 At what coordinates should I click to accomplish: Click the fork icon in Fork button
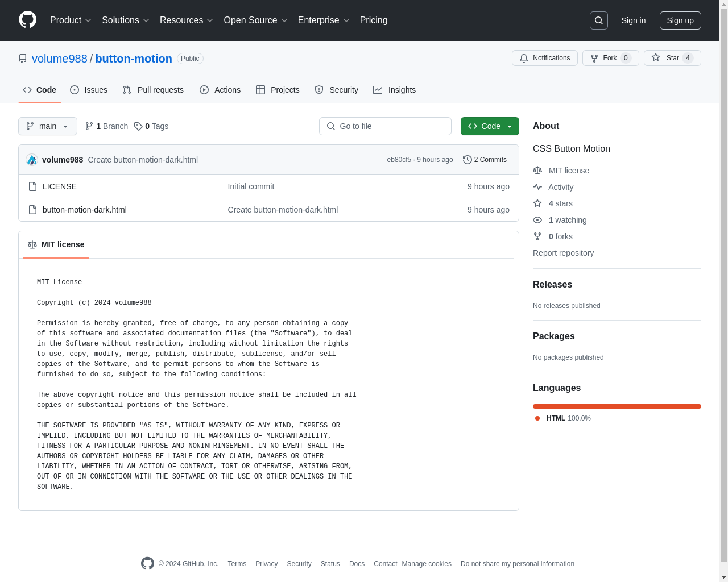pyautogui.click(x=594, y=58)
